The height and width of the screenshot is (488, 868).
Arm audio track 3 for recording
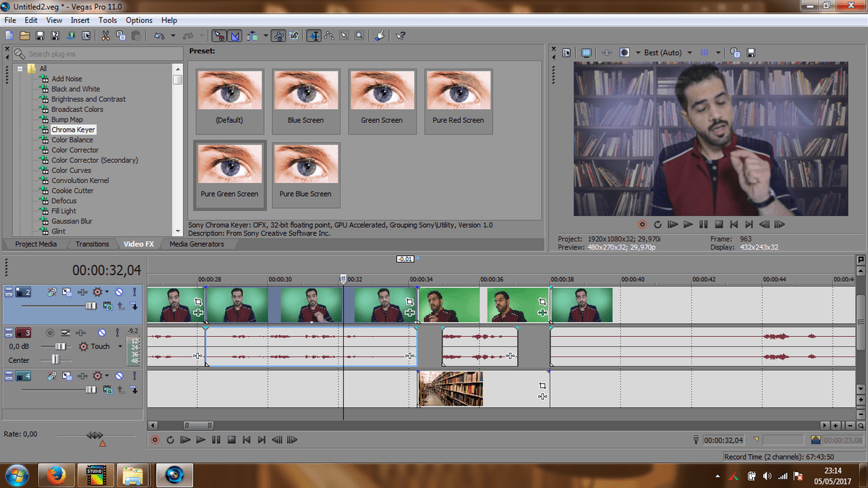coord(50,333)
